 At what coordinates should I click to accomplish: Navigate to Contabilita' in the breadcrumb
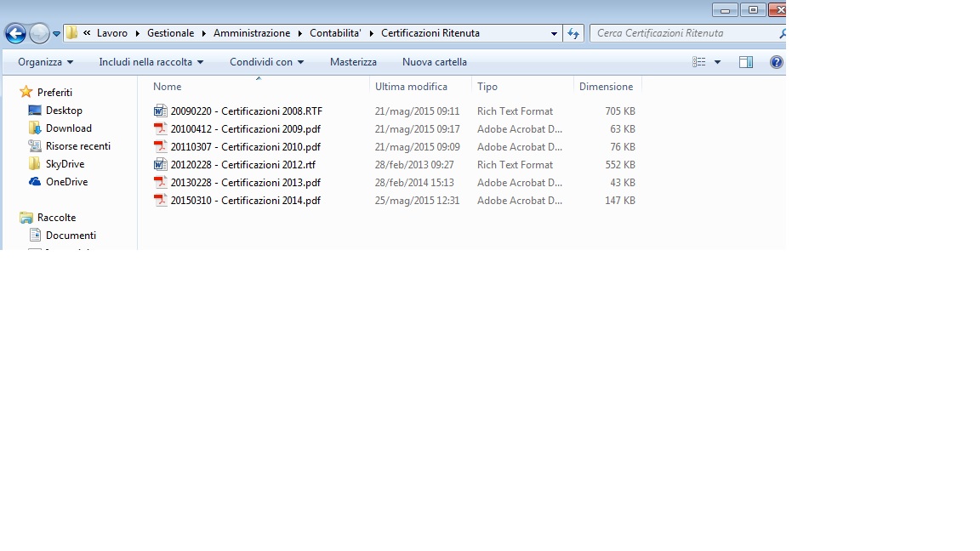coord(336,33)
